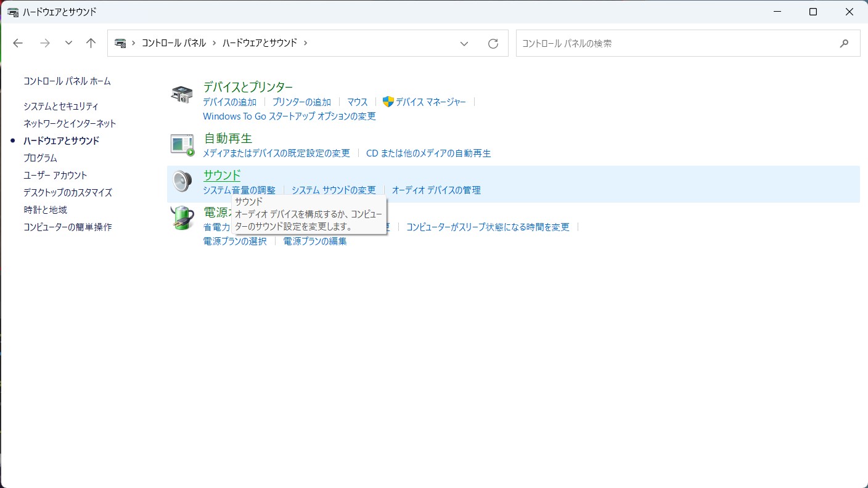Click メディアまたはデバイスの既定設定の変更
Screen dimensions: 868x488
[276, 153]
